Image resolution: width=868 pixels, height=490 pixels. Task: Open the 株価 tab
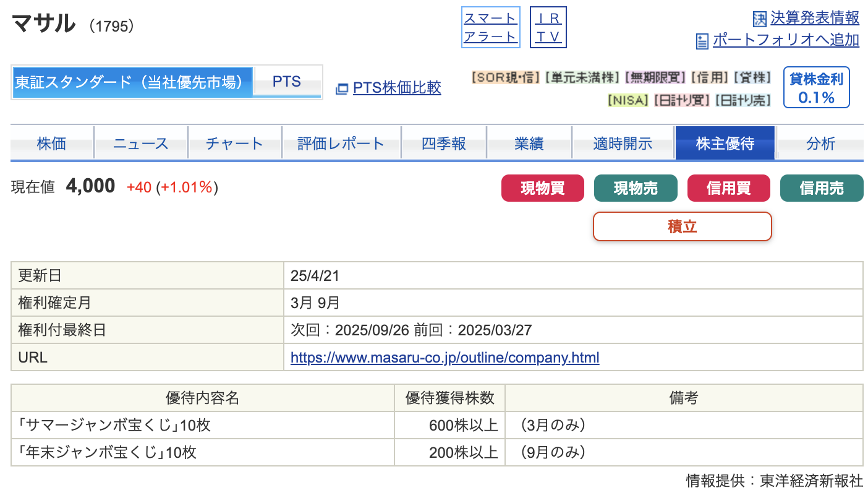(52, 144)
